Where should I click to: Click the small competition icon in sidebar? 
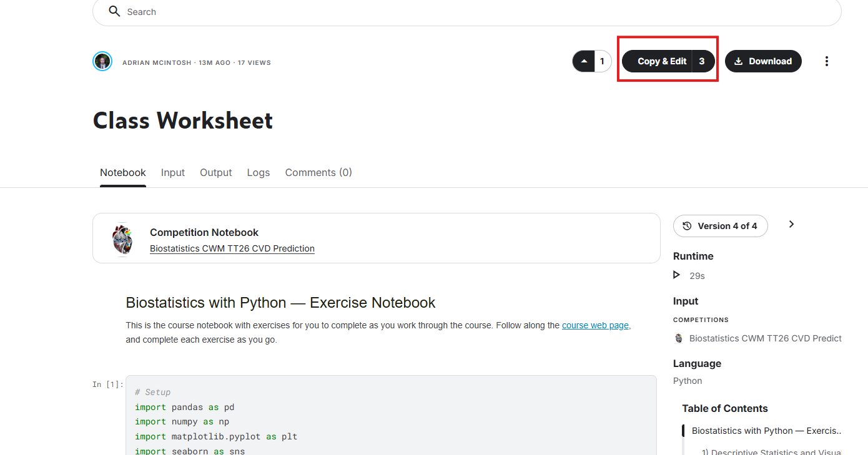679,338
